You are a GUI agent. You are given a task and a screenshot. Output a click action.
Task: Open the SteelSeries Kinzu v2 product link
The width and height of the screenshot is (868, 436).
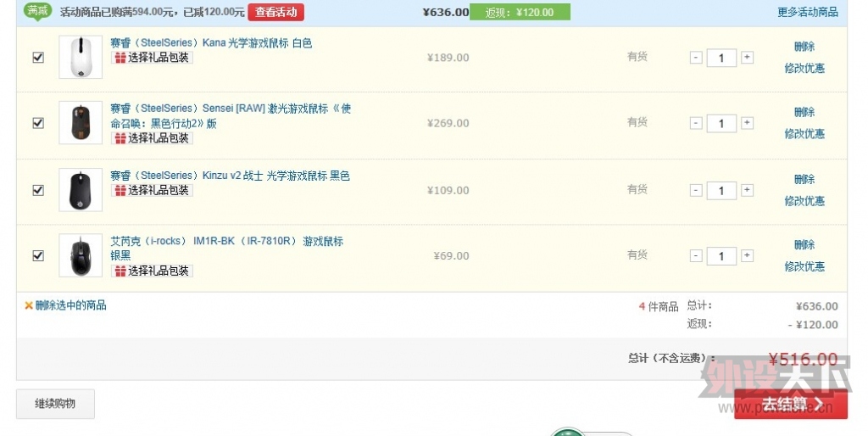tap(230, 175)
